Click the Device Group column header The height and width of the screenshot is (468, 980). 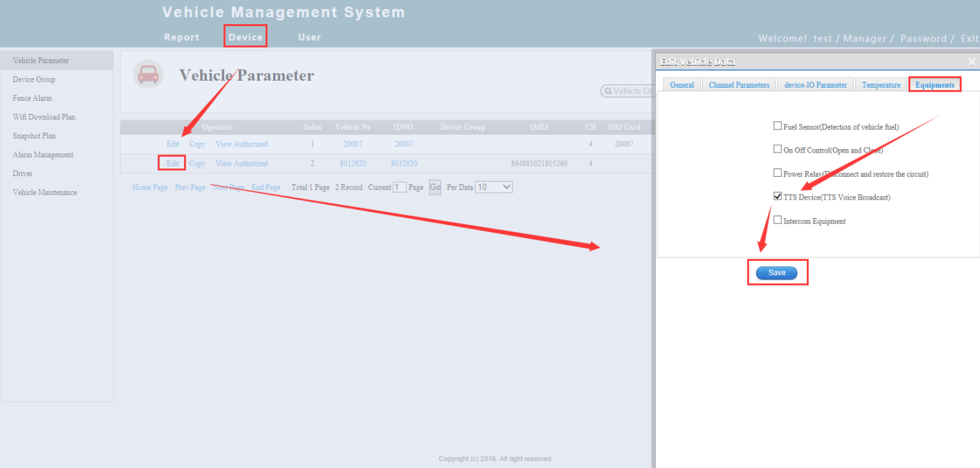[463, 127]
